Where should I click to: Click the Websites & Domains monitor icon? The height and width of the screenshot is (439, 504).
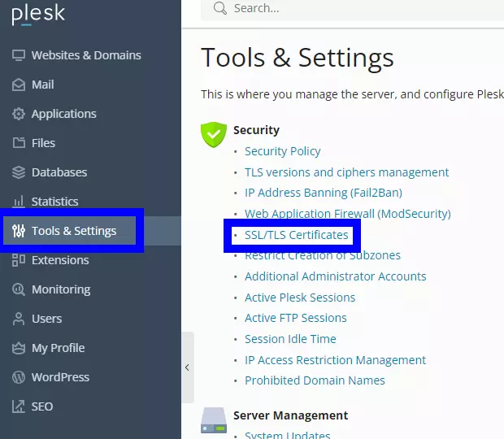(19, 55)
